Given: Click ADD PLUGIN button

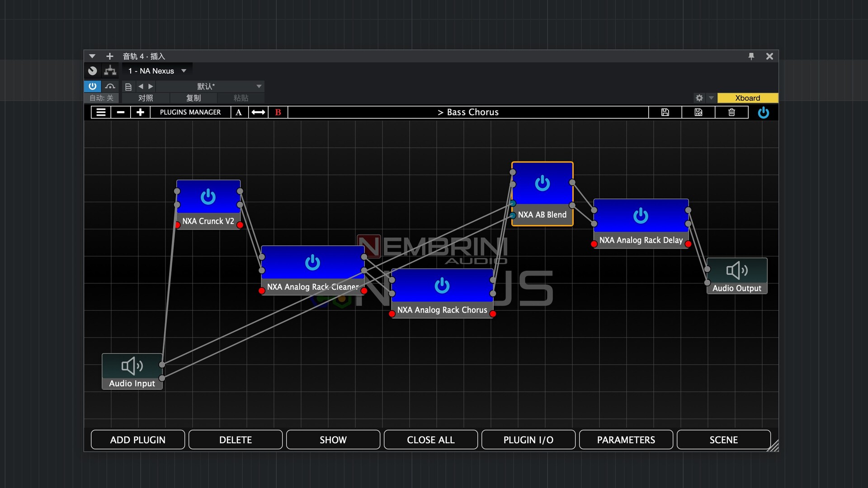Looking at the screenshot, I should click(138, 440).
